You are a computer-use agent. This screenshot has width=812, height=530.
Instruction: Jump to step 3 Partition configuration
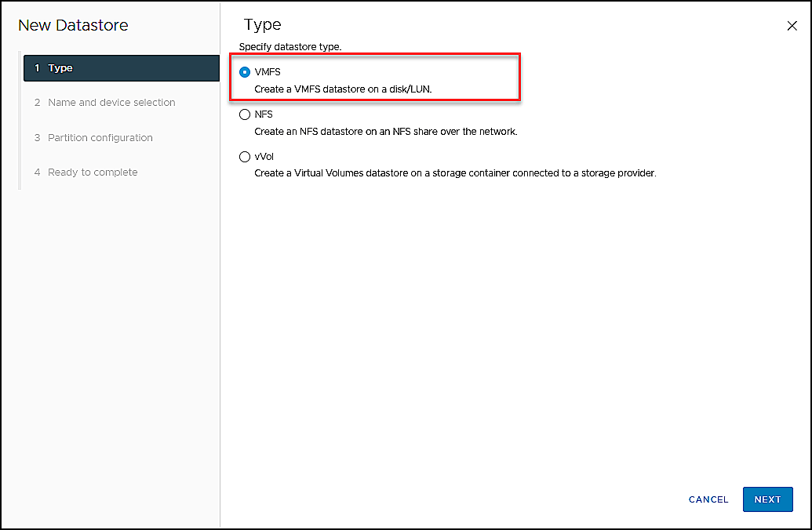click(x=93, y=138)
